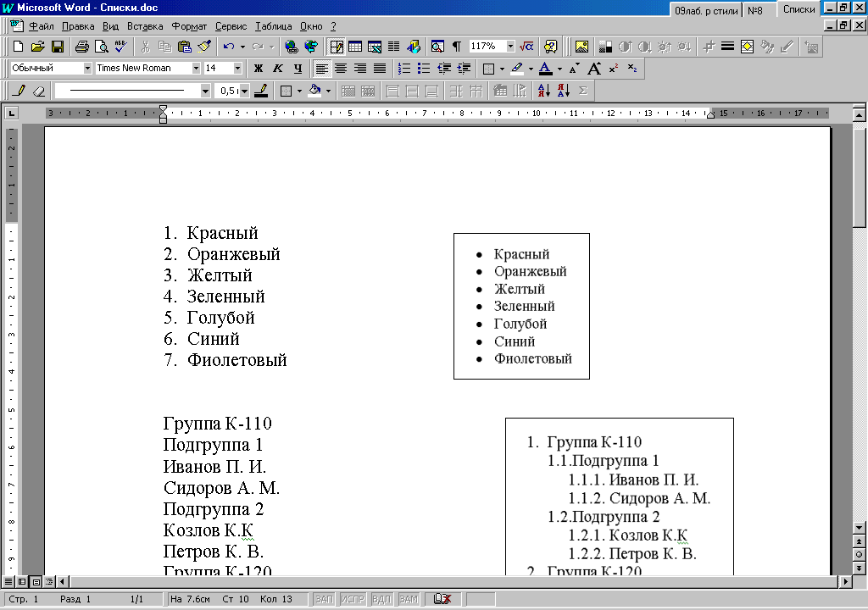The width and height of the screenshot is (868, 610).
Task: Click the Insert Table icon
Action: pos(355,47)
